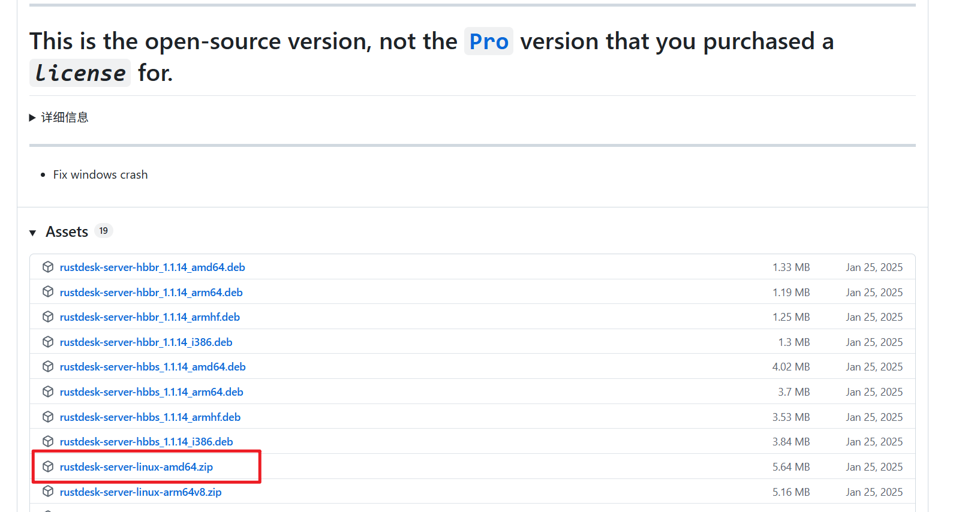Image resolution: width=980 pixels, height=512 pixels.
Task: Click package icon beside rustdesk-server-hbbs_1.1.14_amd64.deb
Action: point(48,367)
